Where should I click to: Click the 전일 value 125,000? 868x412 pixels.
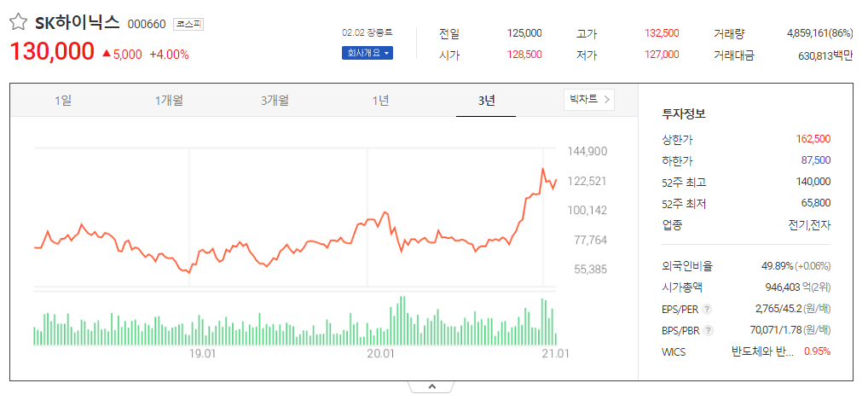pyautogui.click(x=524, y=33)
